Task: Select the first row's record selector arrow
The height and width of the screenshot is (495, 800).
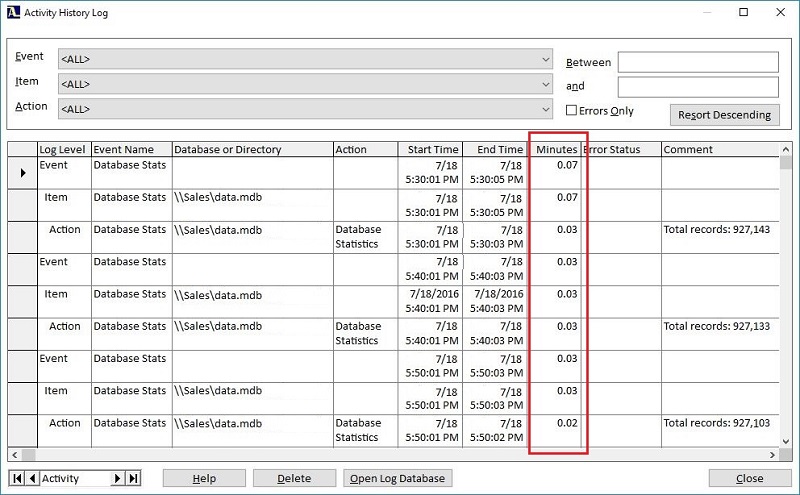Action: click(x=23, y=173)
